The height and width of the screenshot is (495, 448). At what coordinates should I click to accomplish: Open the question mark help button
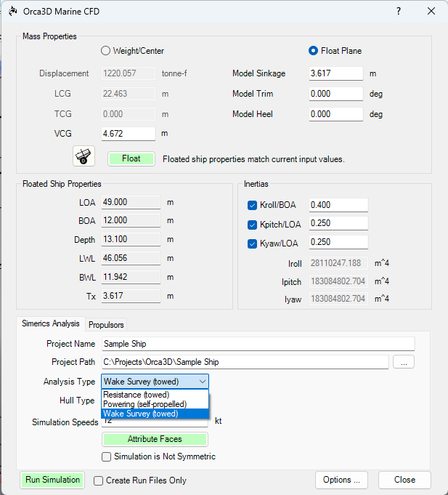click(x=399, y=12)
